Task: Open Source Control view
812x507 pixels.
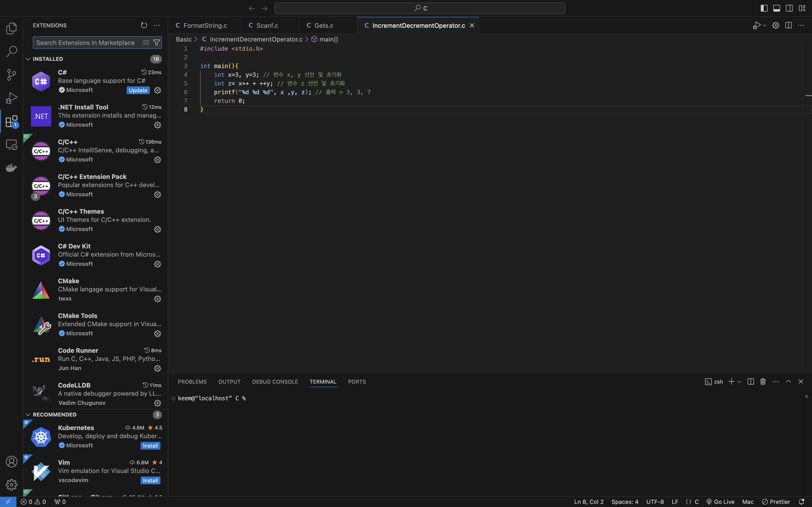Action: (x=11, y=75)
